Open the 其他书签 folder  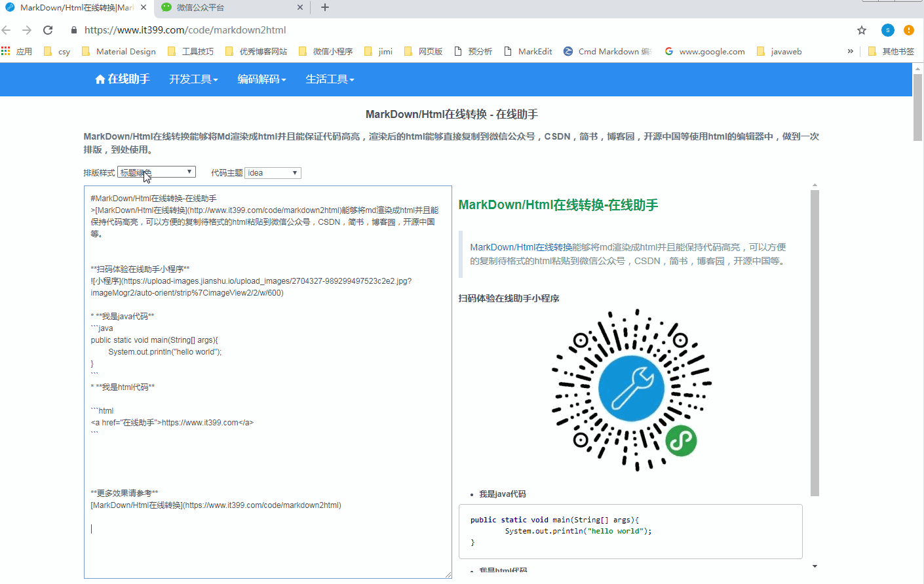click(x=891, y=51)
